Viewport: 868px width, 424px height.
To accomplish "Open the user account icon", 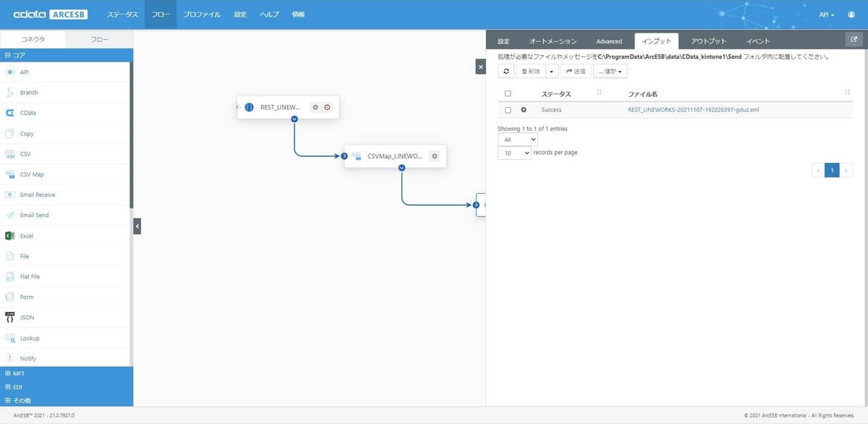I will (x=851, y=14).
